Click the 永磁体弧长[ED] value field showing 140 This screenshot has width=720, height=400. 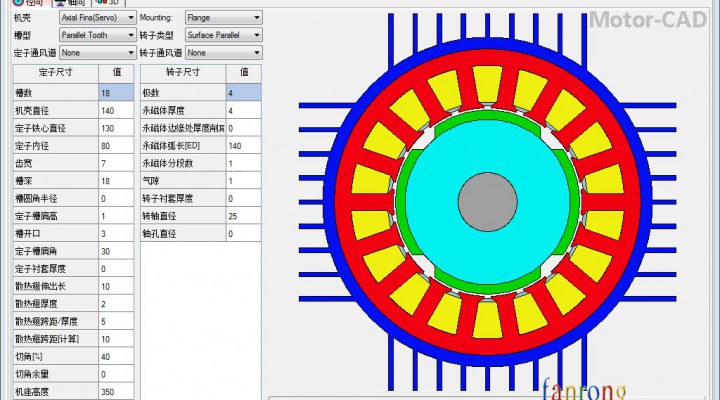point(244,146)
